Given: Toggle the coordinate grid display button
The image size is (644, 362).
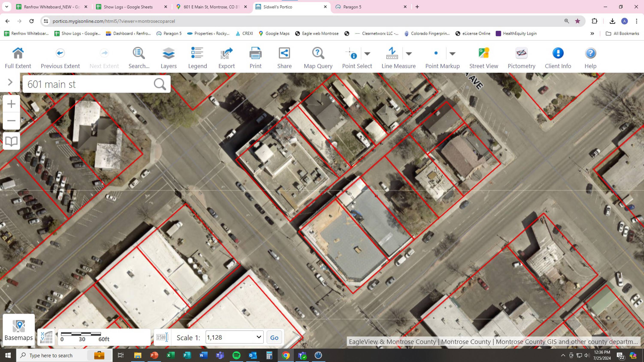Looking at the screenshot, I should pos(46,338).
